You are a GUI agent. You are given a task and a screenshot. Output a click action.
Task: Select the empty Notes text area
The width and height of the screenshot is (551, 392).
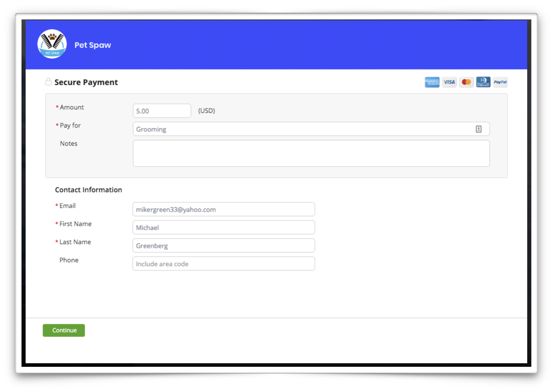[x=311, y=153]
